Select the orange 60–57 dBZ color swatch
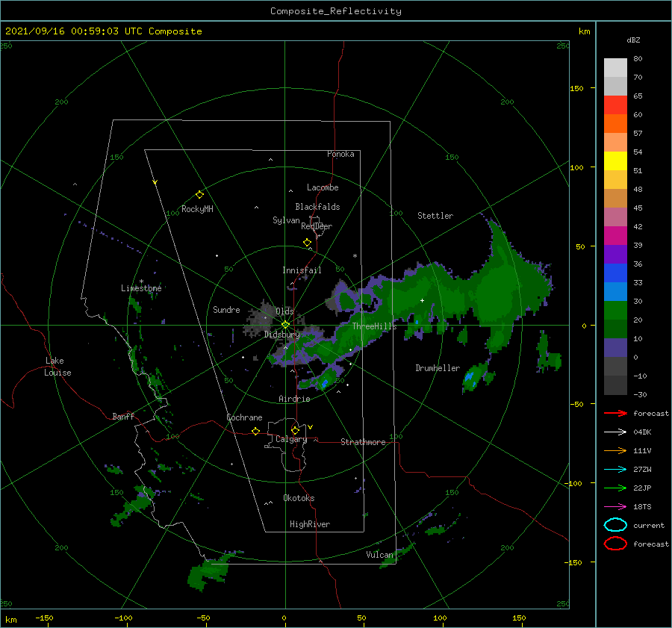 point(615,124)
